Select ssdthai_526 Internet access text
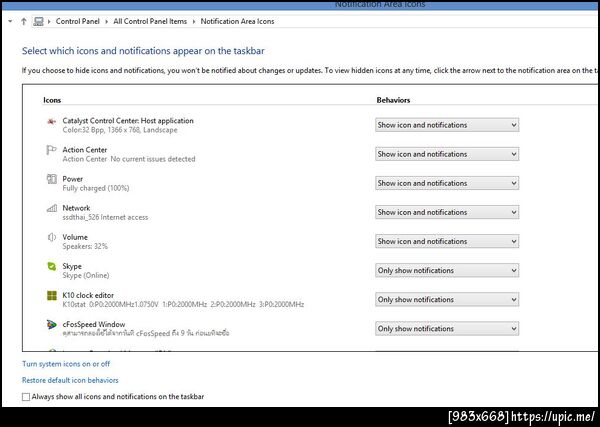The height and width of the screenshot is (427, 600). 105,217
